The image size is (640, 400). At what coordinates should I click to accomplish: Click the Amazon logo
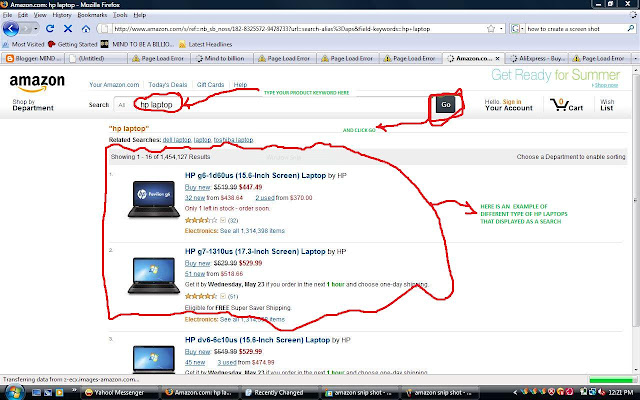(x=37, y=82)
